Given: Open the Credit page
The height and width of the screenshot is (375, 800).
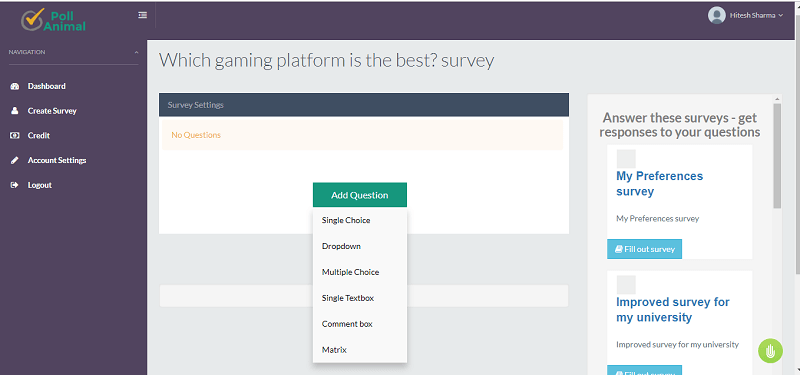Looking at the screenshot, I should click(39, 136).
